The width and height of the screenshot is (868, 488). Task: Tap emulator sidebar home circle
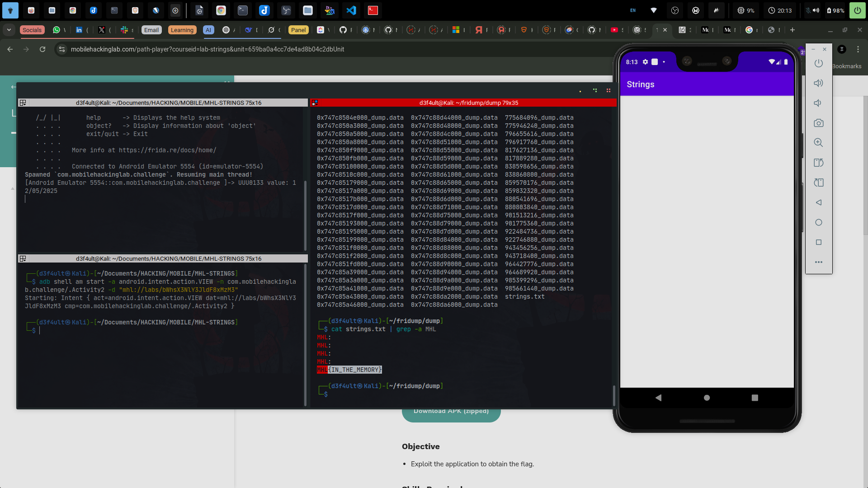[818, 222]
